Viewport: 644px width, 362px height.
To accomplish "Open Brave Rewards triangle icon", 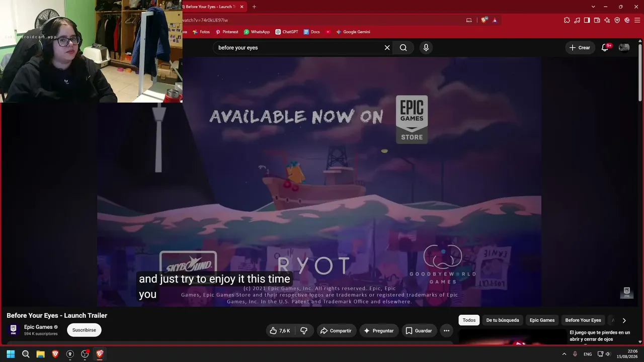I will point(495,20).
